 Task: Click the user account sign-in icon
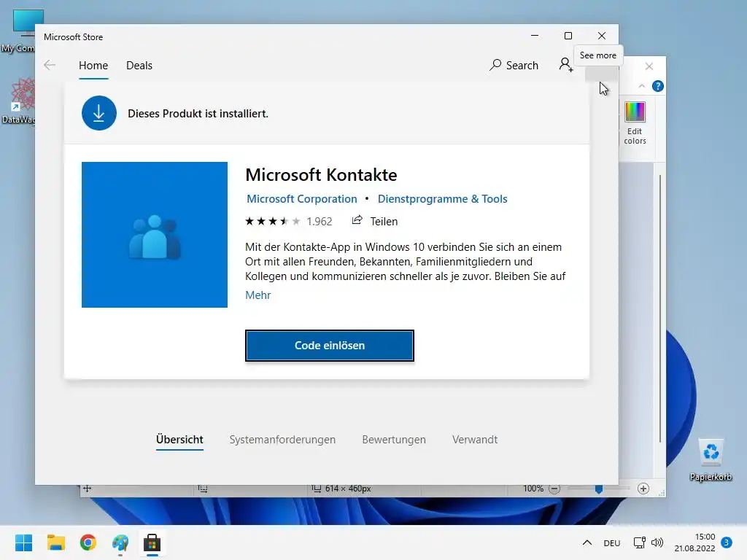click(x=566, y=65)
